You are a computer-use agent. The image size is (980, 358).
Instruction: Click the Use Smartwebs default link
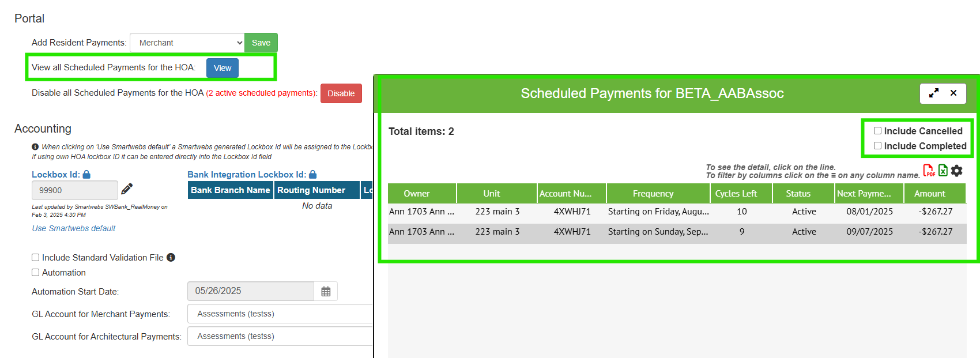74,228
